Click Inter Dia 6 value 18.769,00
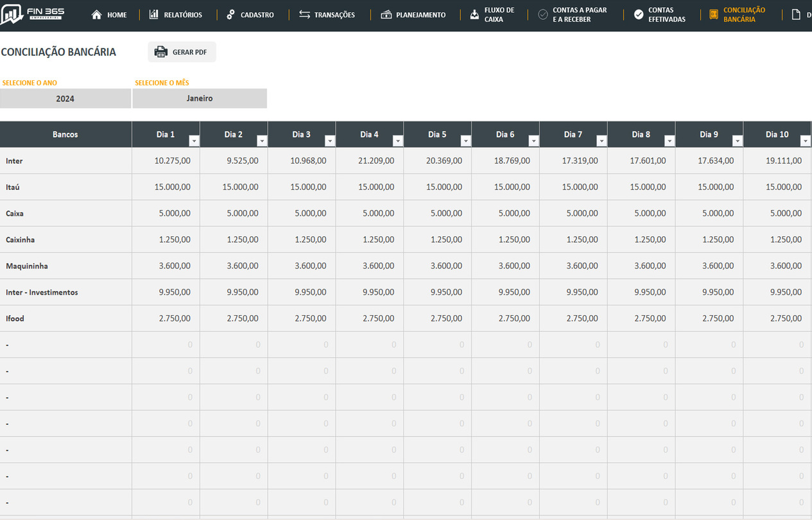The height and width of the screenshot is (520, 812). (x=512, y=161)
